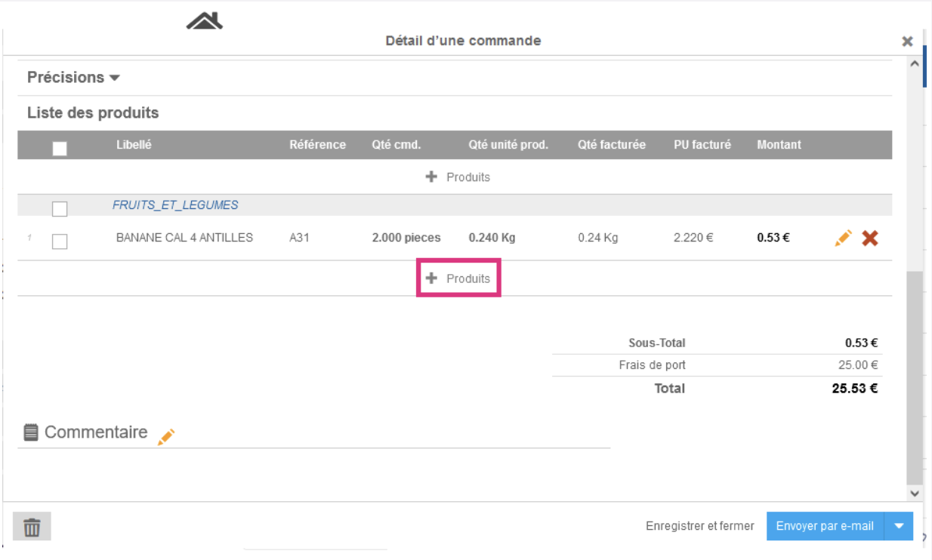Click plus icon of upper Produits row
932x560 pixels.
[x=431, y=177]
